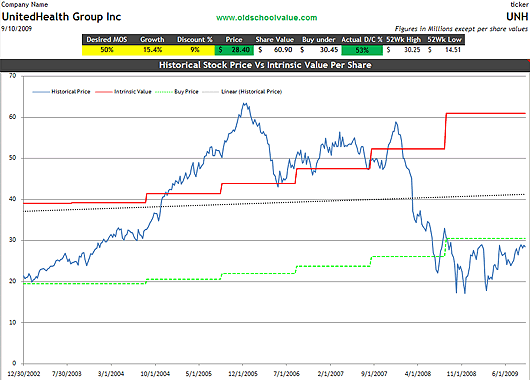Select the 14.51 52-week low value
The width and height of the screenshot is (530, 380).
coord(444,50)
